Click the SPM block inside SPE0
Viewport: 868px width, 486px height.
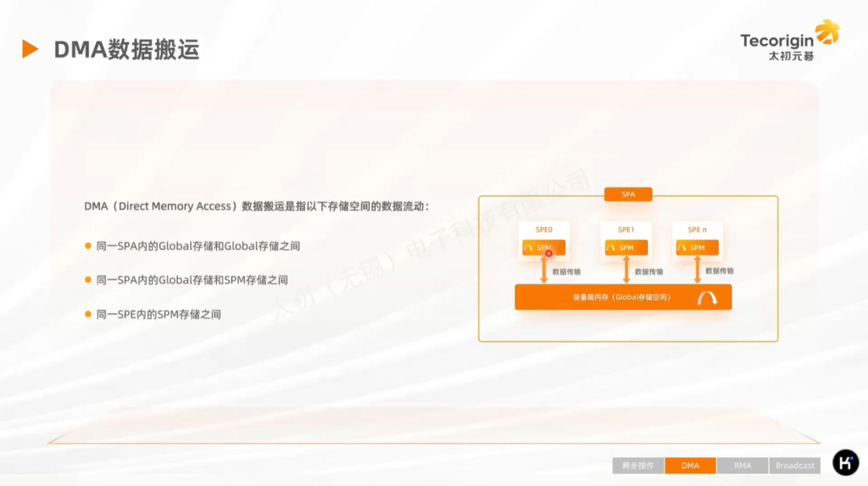pos(543,248)
